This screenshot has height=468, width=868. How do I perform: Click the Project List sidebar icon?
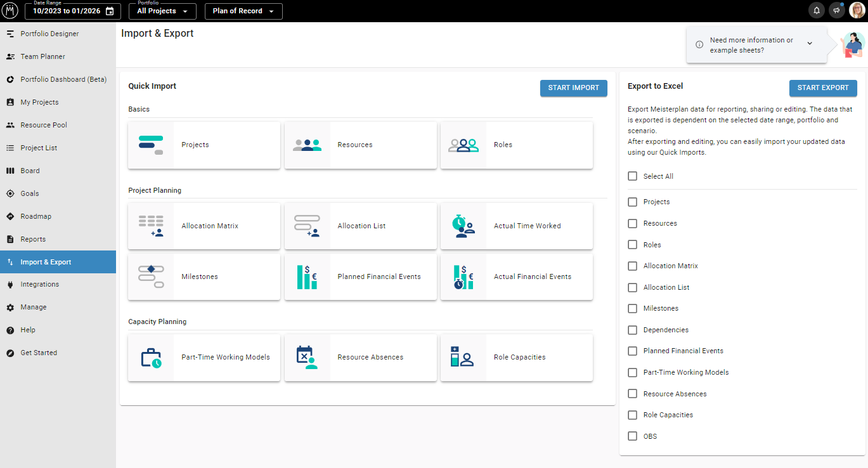pyautogui.click(x=10, y=148)
